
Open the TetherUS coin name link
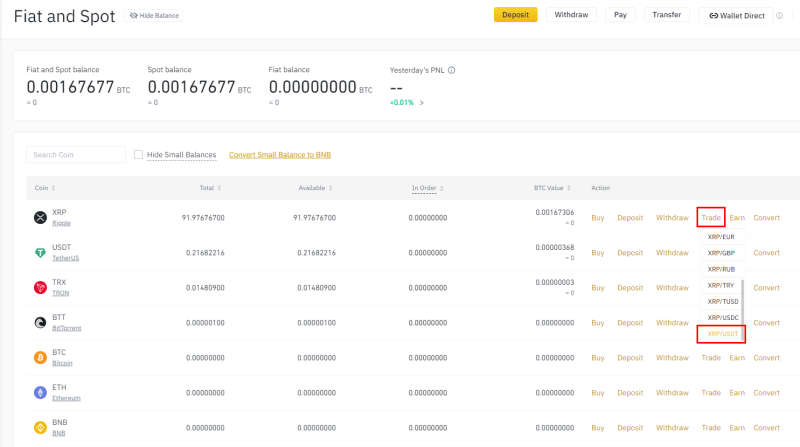coord(65,258)
